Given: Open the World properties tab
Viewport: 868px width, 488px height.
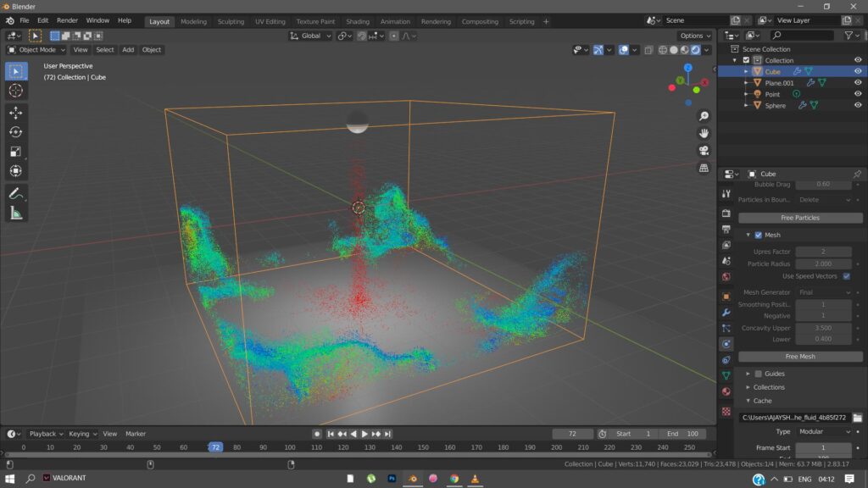Looking at the screenshot, I should coord(726,277).
